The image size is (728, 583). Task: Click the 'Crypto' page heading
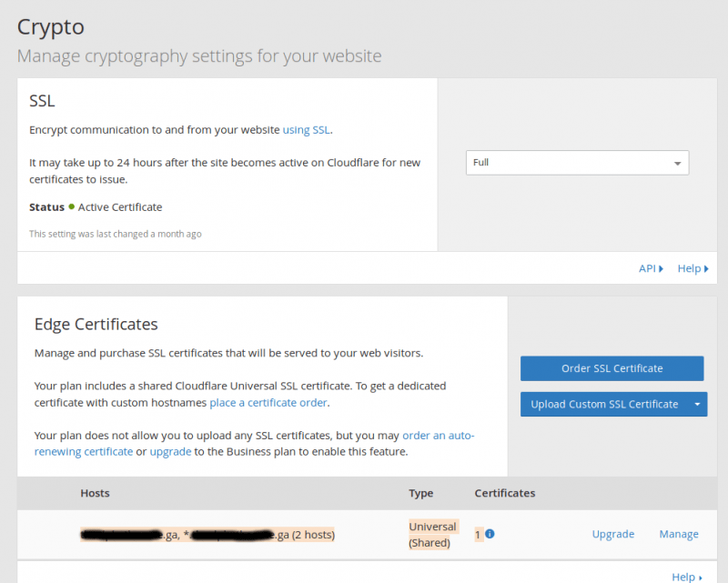[x=51, y=27]
